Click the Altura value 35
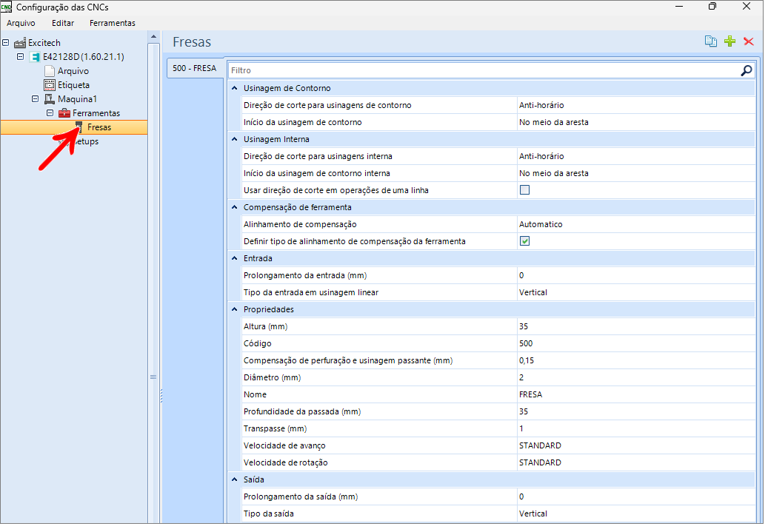768x532 pixels. [x=523, y=327]
